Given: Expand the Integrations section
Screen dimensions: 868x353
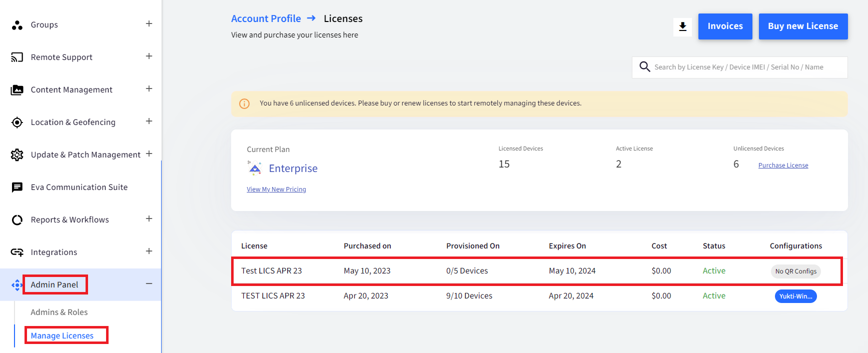Looking at the screenshot, I should click(x=149, y=251).
